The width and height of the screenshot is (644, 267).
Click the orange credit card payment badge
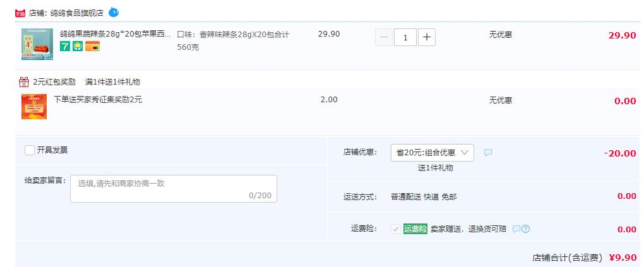tap(92, 47)
